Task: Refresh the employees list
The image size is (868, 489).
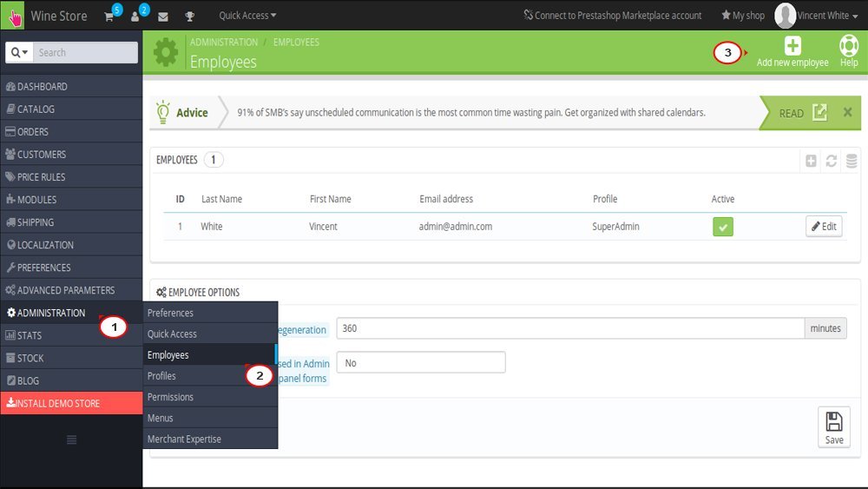Action: click(832, 162)
